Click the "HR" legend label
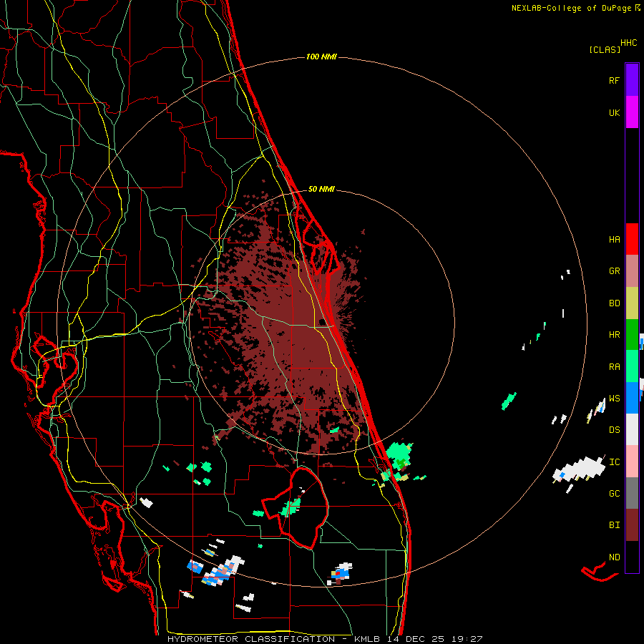Screen dimensions: 644x644 pyautogui.click(x=615, y=335)
